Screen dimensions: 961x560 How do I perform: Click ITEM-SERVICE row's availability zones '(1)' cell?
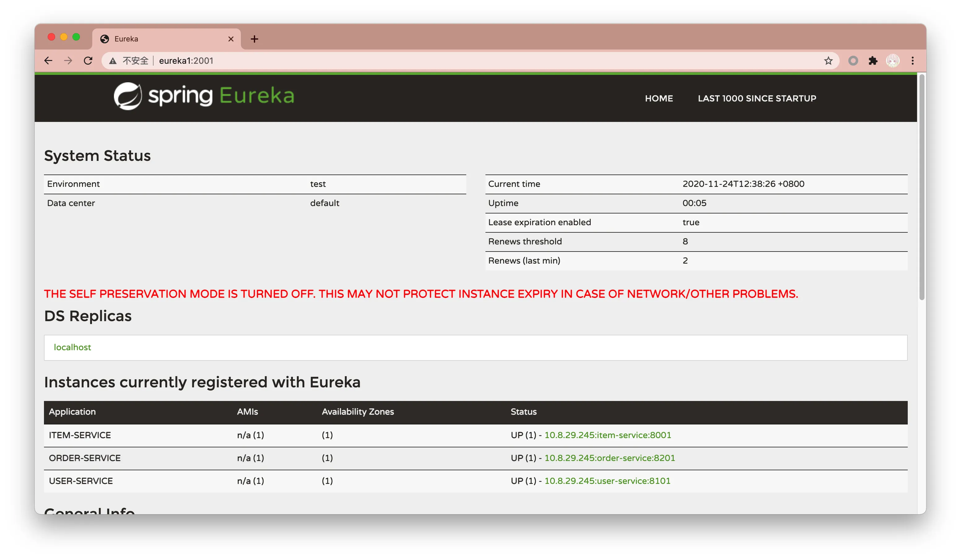tap(327, 435)
